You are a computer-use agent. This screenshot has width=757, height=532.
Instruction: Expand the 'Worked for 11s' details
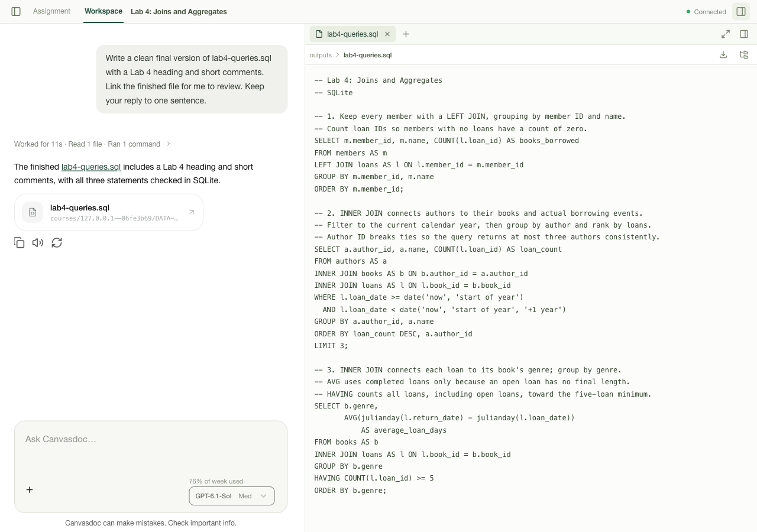(x=92, y=144)
